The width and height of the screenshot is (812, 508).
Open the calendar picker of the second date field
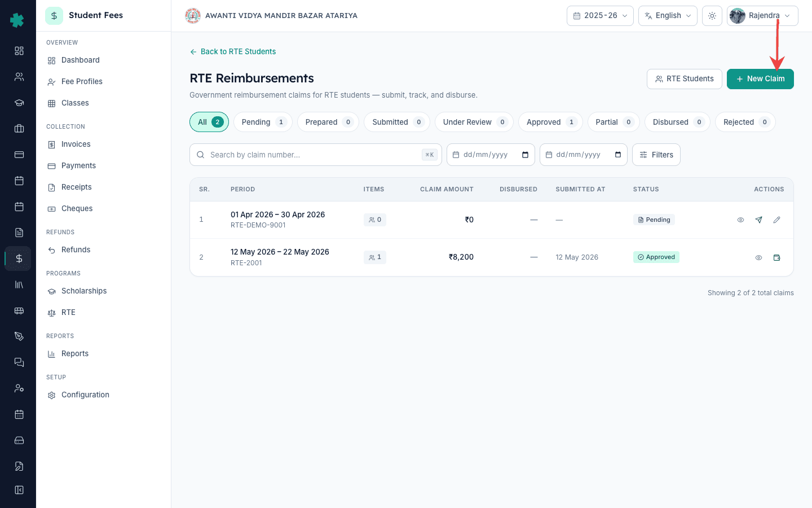pyautogui.click(x=618, y=155)
